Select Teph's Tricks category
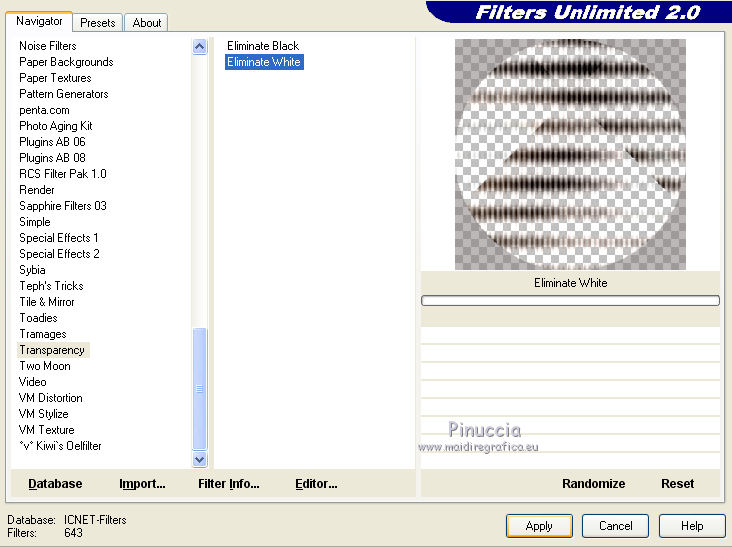 pyautogui.click(x=51, y=286)
